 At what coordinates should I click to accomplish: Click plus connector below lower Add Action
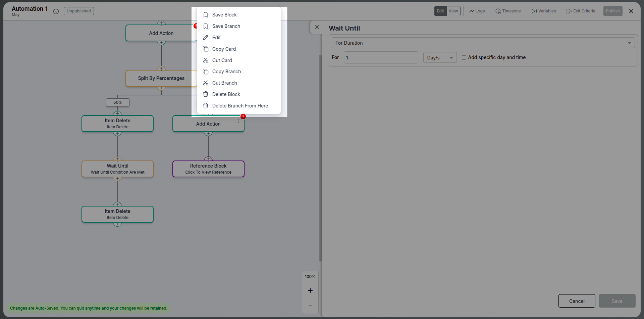[x=208, y=133]
